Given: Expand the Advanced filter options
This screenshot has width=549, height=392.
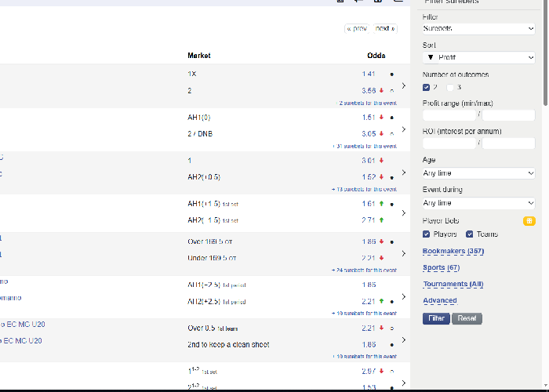Looking at the screenshot, I should 440,300.
